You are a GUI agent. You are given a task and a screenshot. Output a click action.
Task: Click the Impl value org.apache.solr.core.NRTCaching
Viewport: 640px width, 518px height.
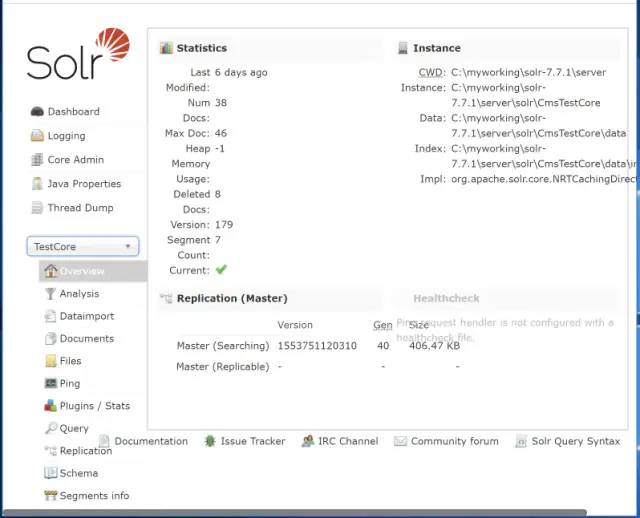click(544, 179)
